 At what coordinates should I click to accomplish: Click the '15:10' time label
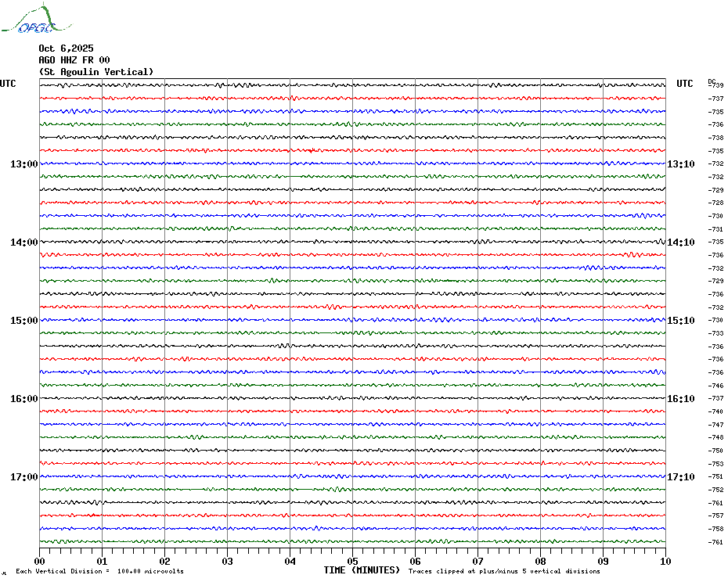[x=681, y=320]
